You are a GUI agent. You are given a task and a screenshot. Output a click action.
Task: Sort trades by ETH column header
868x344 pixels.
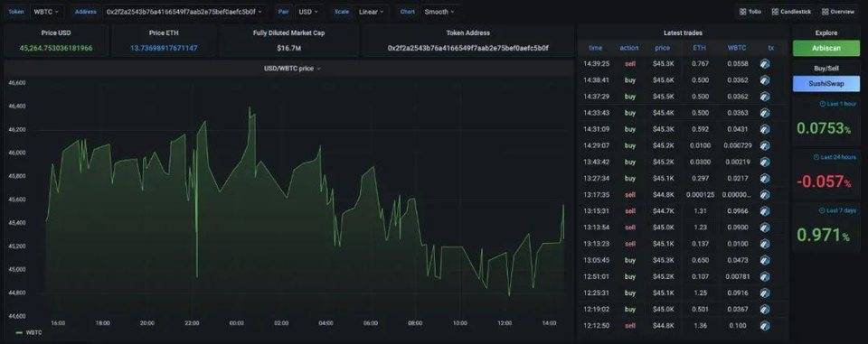coord(699,48)
